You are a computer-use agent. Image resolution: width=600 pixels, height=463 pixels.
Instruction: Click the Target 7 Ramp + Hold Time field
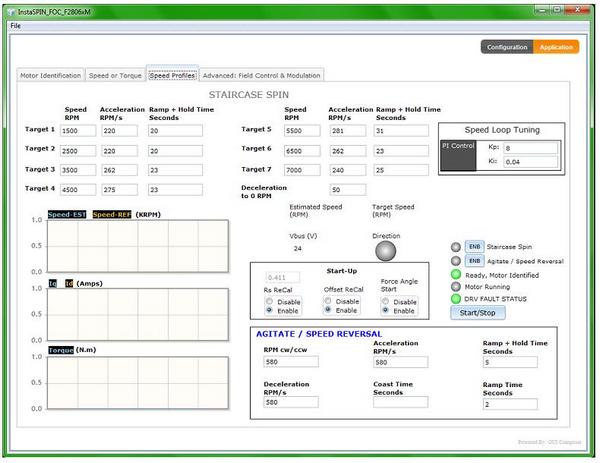[401, 170]
